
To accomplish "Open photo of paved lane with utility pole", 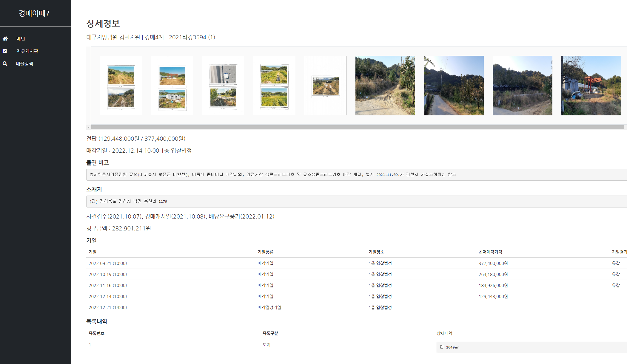I will click(454, 86).
